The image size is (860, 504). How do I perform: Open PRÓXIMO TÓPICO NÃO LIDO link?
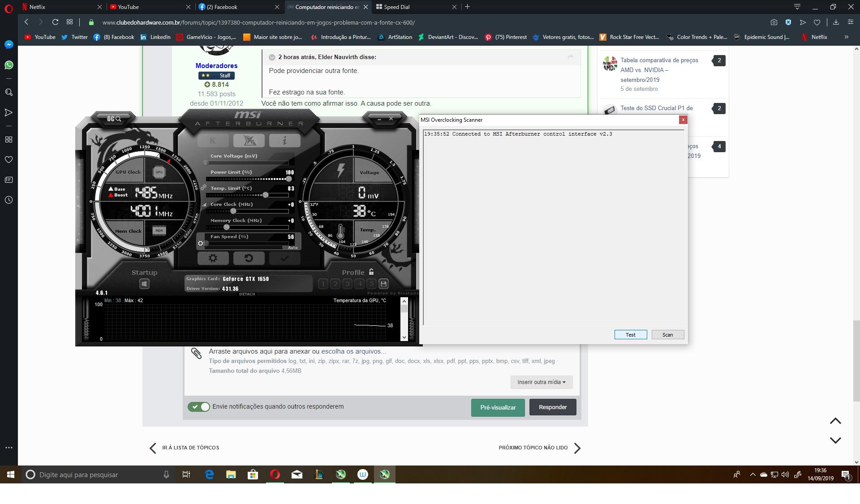[540, 448]
